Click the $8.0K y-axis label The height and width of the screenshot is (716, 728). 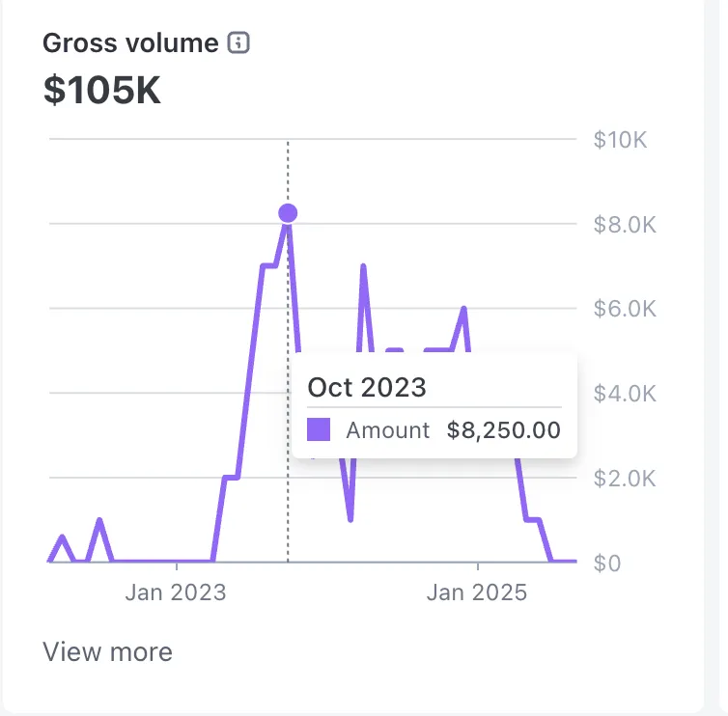coord(625,225)
